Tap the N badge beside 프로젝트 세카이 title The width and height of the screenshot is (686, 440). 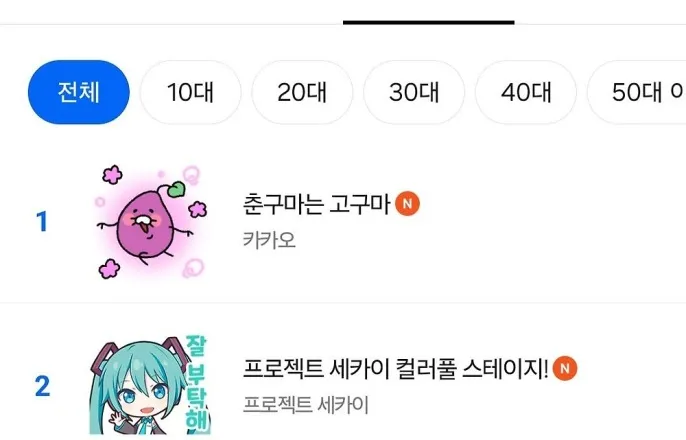click(565, 368)
